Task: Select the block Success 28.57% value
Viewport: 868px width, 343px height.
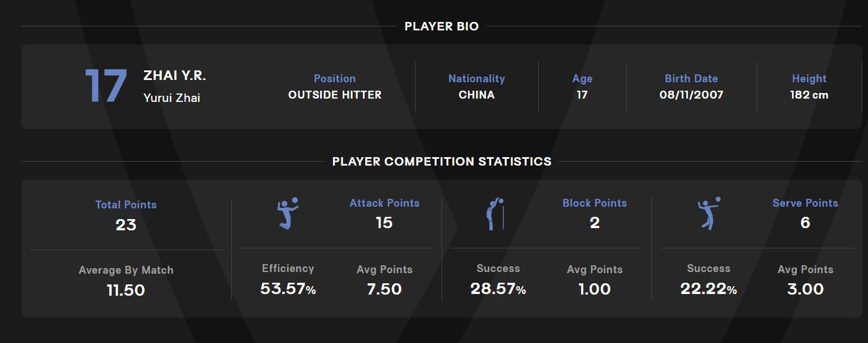Action: (x=498, y=289)
